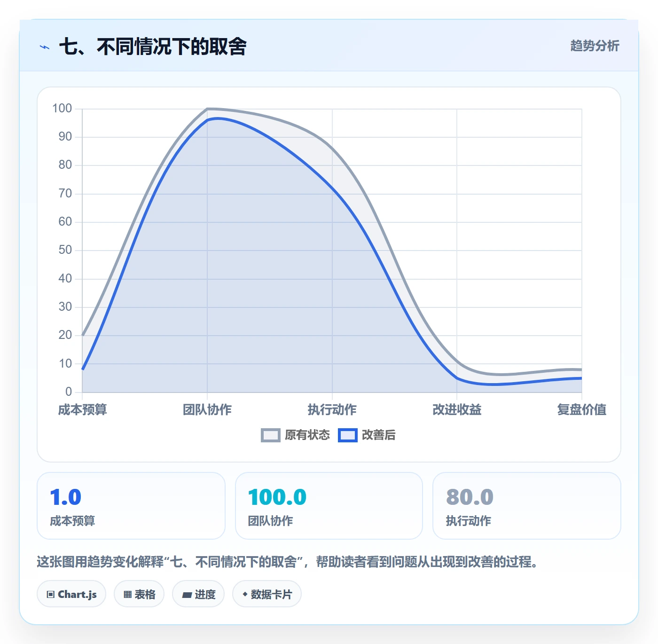Click the 趋势分析 label in header
The width and height of the screenshot is (658, 644).
point(595,46)
